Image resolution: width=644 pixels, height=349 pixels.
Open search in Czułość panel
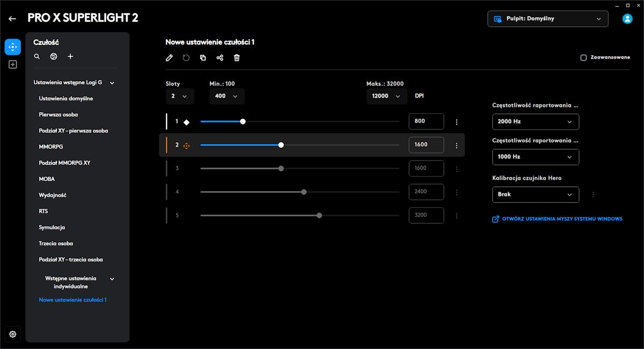pyautogui.click(x=37, y=56)
